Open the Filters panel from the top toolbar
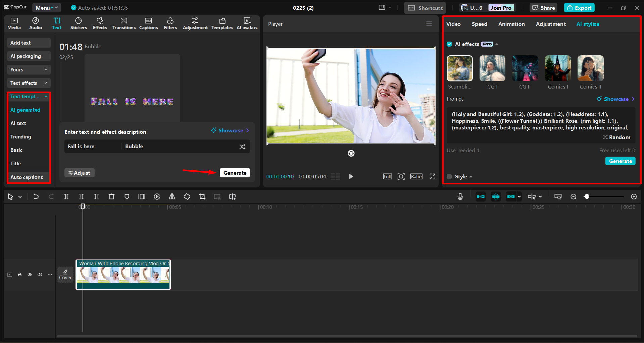Viewport: 644px width, 343px height. tap(170, 23)
